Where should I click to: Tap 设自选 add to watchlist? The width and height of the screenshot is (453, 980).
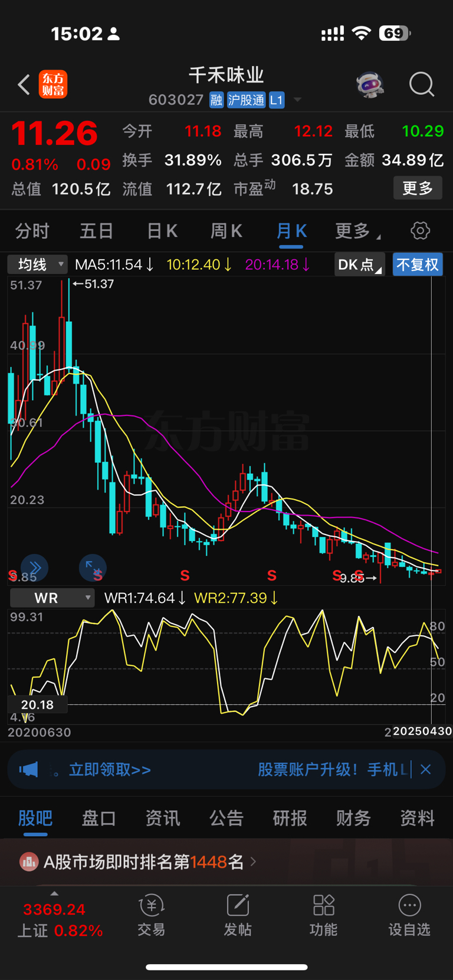(x=409, y=915)
